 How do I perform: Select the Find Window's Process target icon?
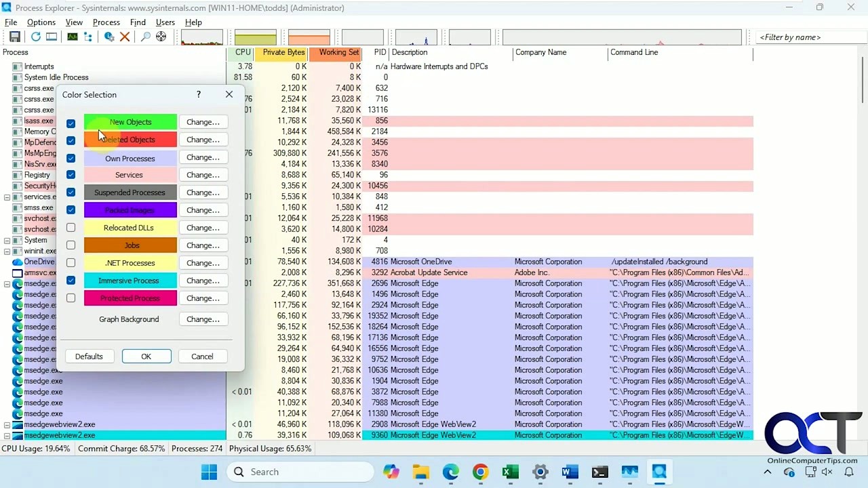pos(161,37)
